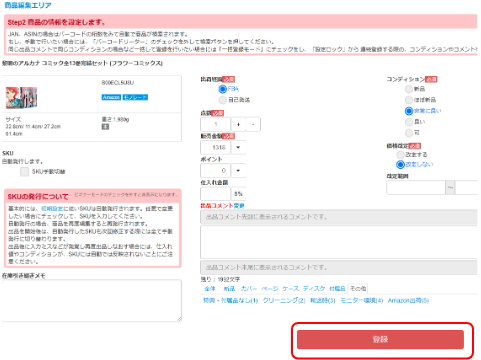Click the inventory carry-over memo textarea
The width and height of the screenshot is (481, 360).
[x=92, y=301]
